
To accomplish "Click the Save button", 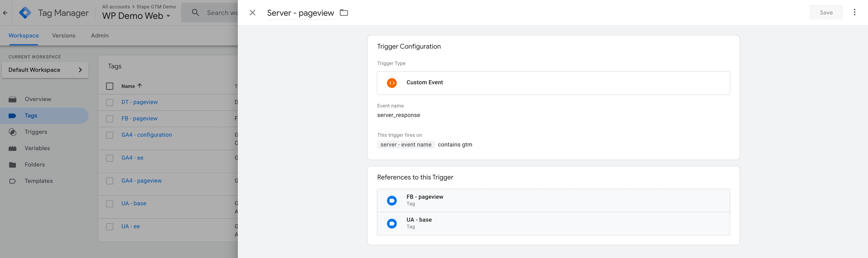I will [826, 12].
